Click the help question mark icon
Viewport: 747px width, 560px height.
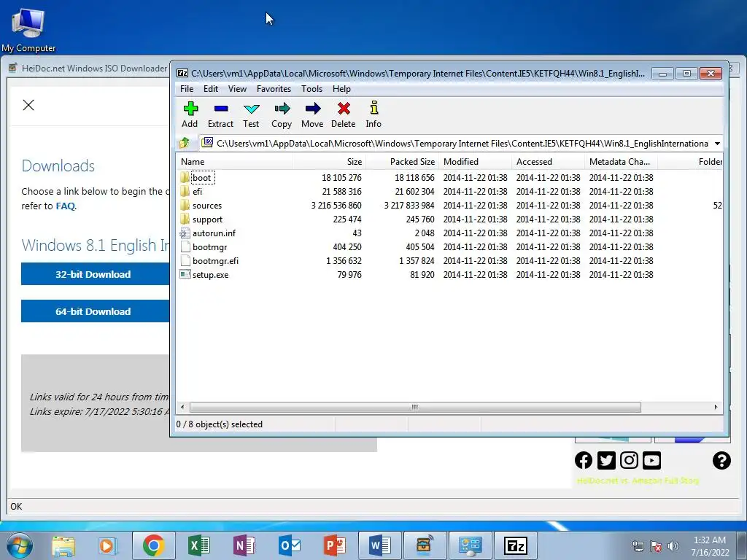point(721,461)
